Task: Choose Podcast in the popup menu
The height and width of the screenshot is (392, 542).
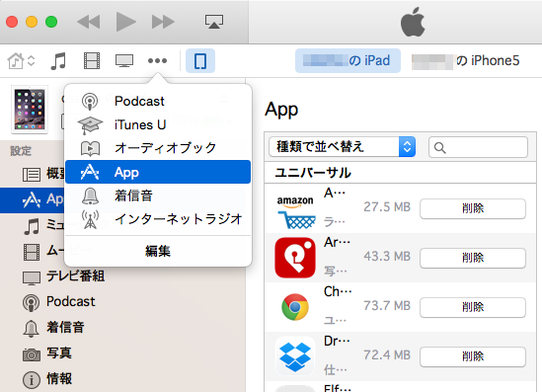Action: click(x=158, y=102)
